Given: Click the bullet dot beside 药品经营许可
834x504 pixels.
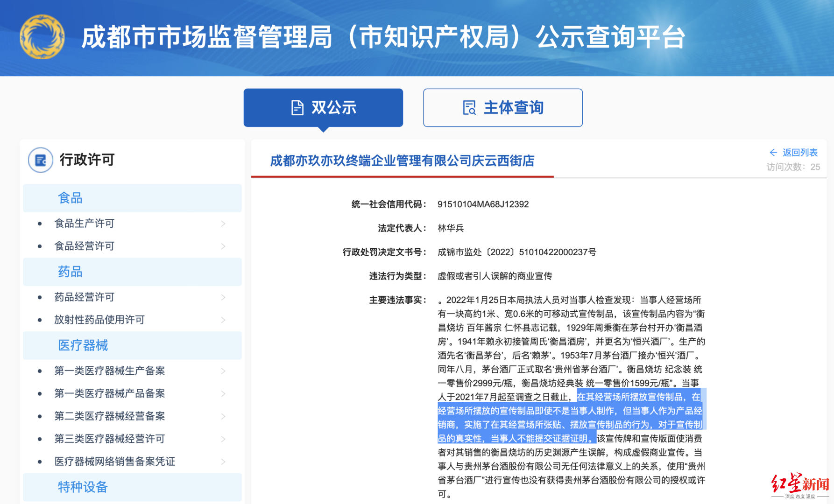Looking at the screenshot, I should click(x=39, y=297).
